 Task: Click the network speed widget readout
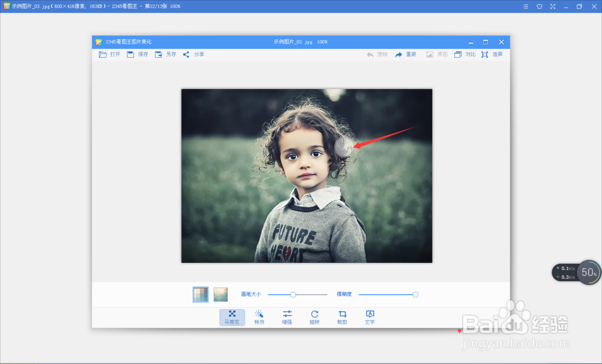pyautogui.click(x=565, y=273)
